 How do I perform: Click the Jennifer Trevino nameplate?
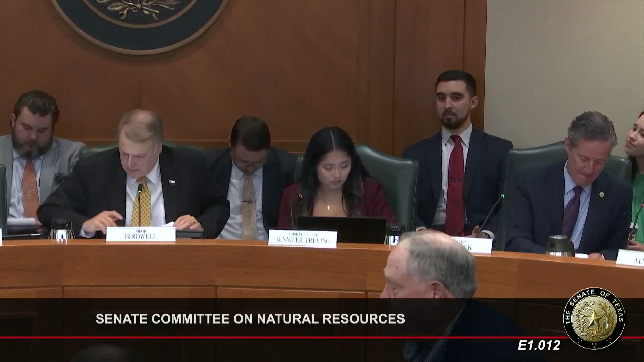(x=302, y=239)
